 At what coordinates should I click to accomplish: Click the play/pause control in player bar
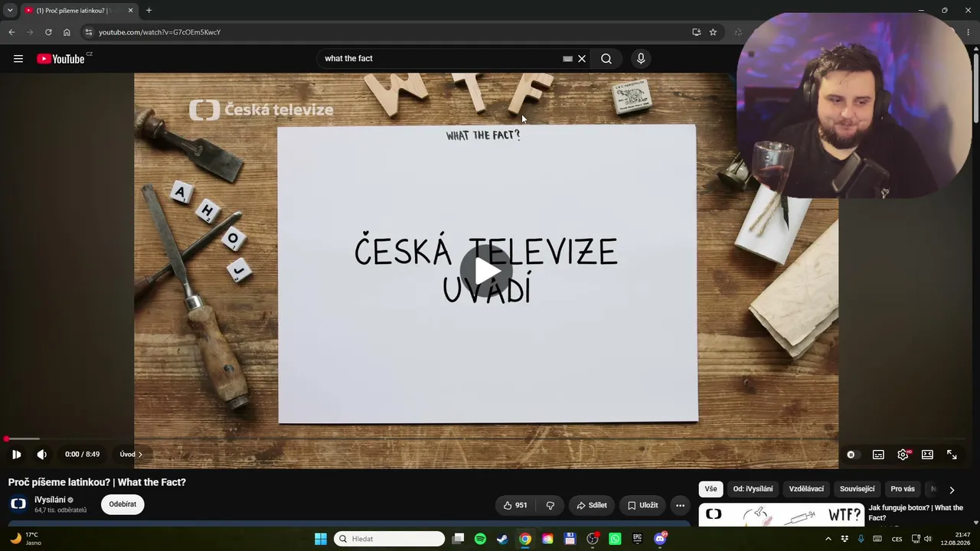click(16, 455)
